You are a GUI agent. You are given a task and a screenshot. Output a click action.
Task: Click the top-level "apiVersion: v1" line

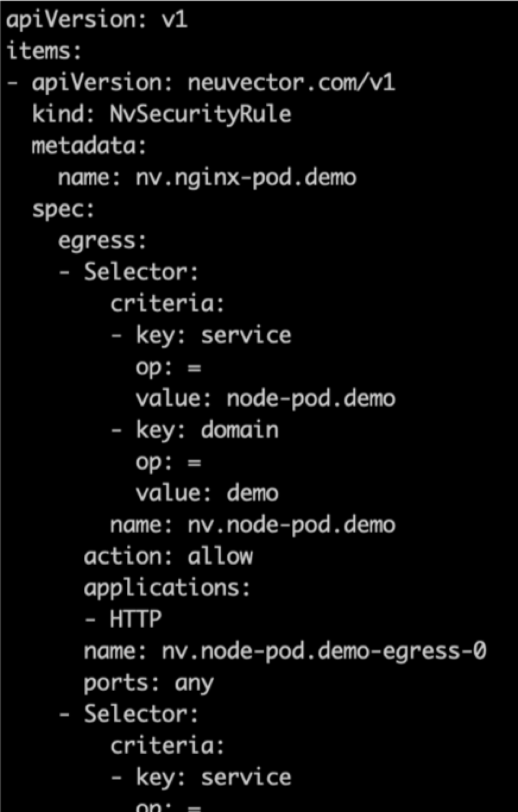(x=96, y=20)
